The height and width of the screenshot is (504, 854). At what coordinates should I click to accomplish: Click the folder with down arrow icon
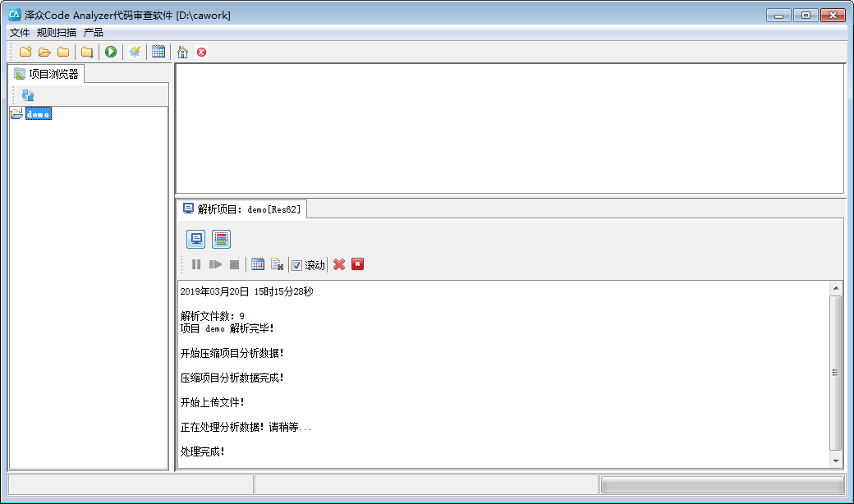click(x=86, y=52)
